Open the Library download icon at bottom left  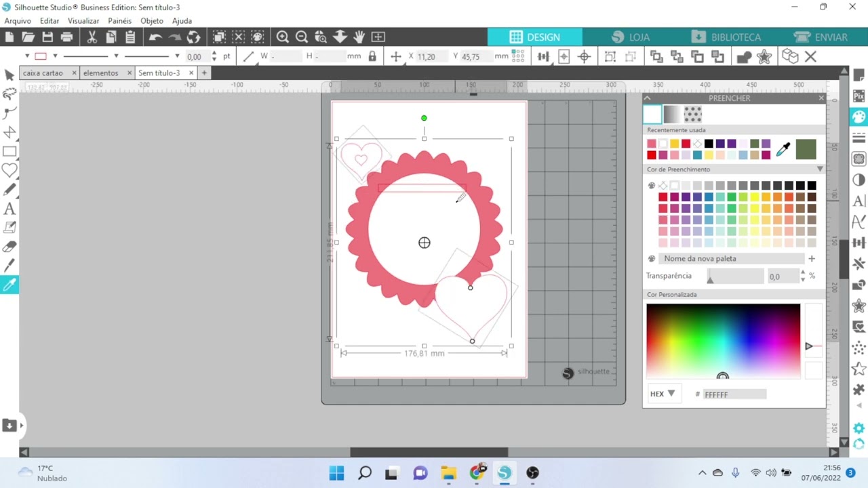click(9, 426)
